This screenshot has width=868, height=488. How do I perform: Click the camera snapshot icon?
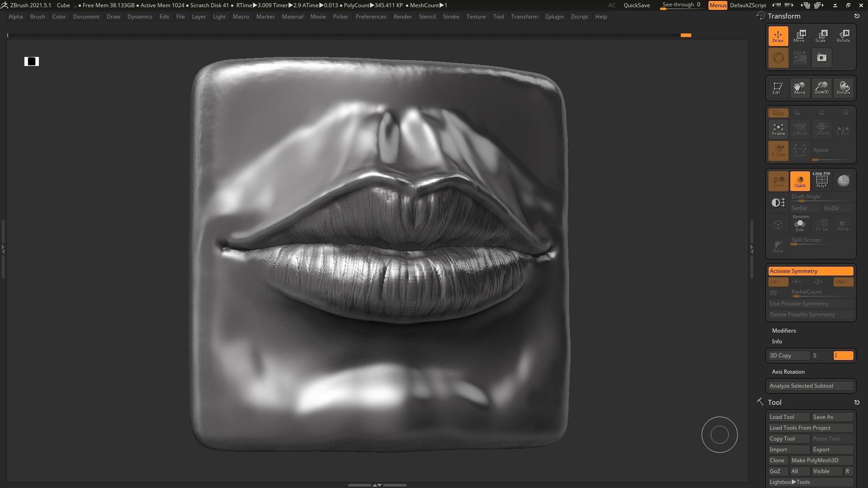[821, 58]
